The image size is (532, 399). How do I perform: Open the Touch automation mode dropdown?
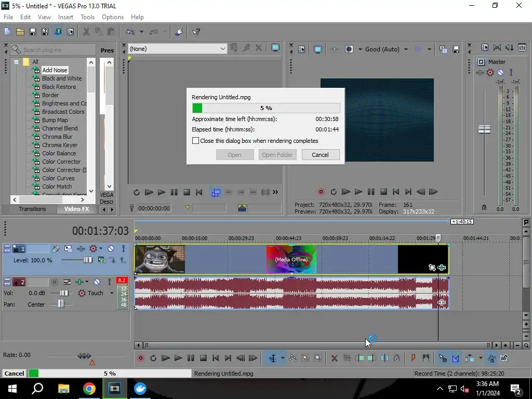tap(112, 293)
